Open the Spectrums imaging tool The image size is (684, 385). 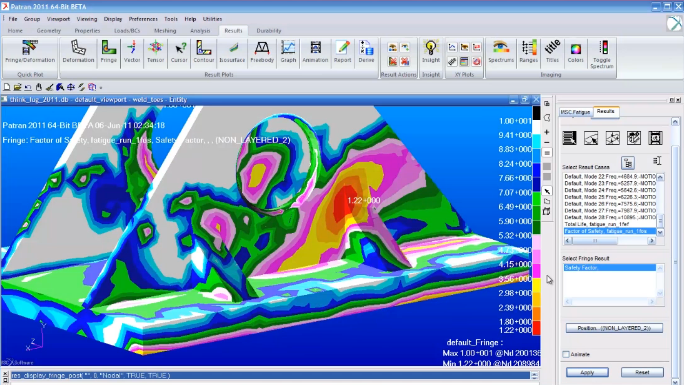tap(501, 52)
